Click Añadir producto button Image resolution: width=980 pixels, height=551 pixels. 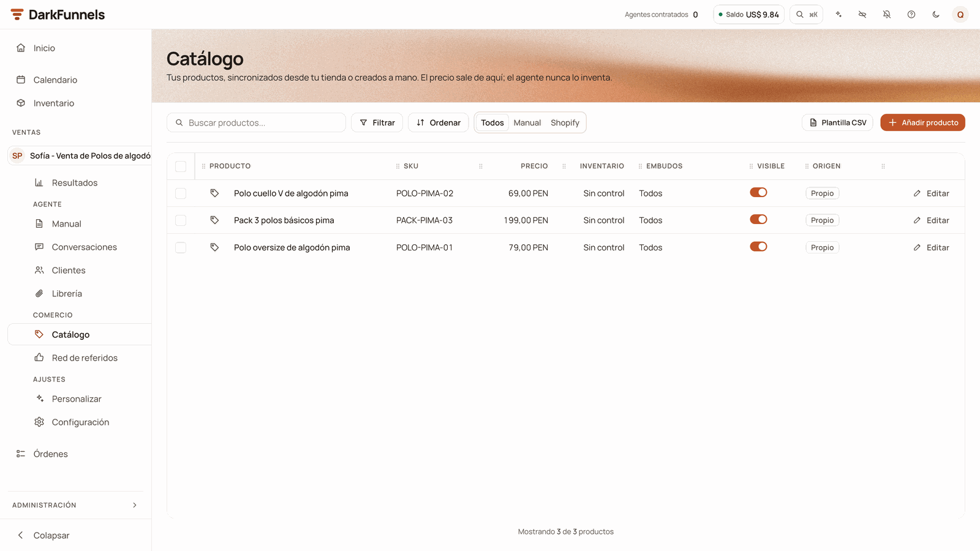[923, 122]
